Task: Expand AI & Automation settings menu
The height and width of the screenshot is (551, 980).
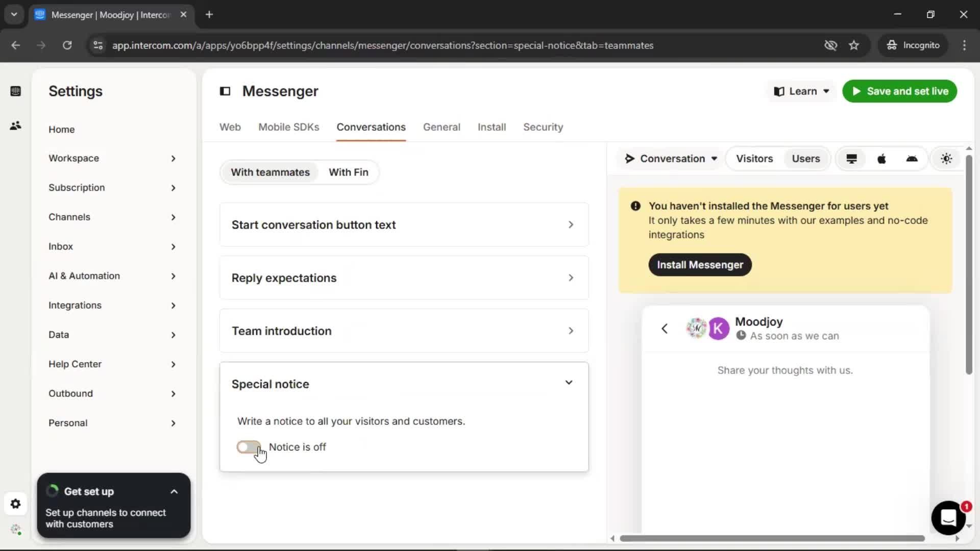Action: 112,276
